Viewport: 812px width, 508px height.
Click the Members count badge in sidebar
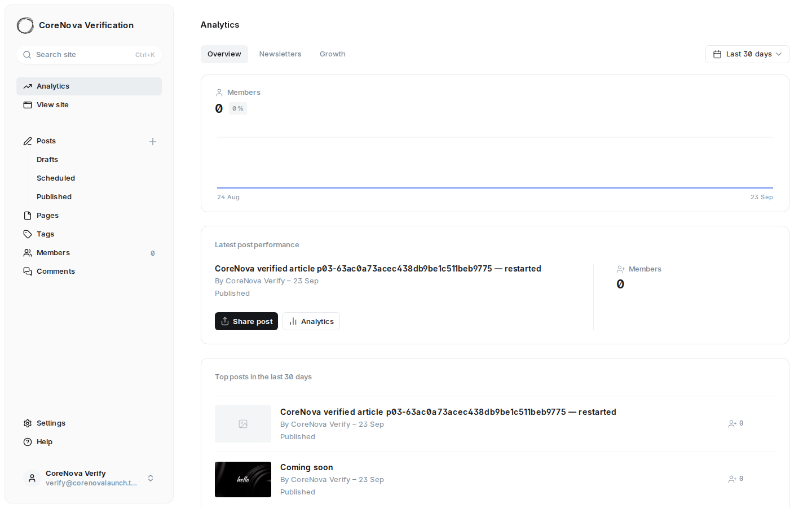(x=153, y=253)
